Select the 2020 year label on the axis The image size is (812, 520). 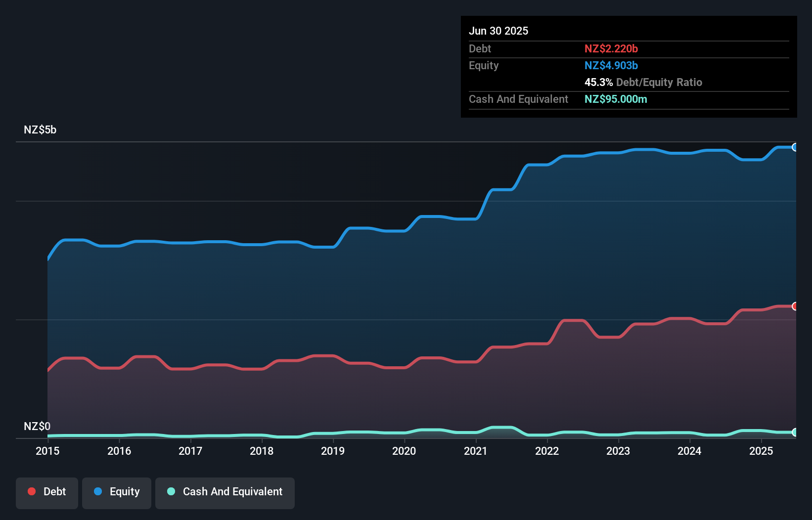click(404, 451)
